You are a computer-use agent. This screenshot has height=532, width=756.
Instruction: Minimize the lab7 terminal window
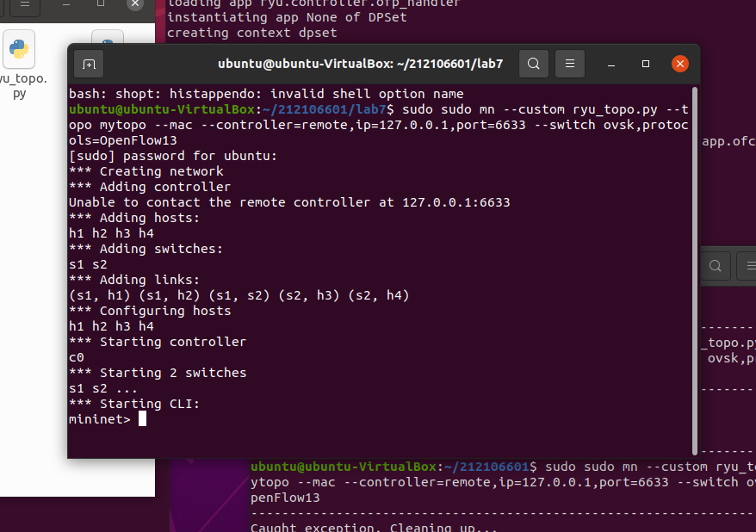pyautogui.click(x=611, y=64)
